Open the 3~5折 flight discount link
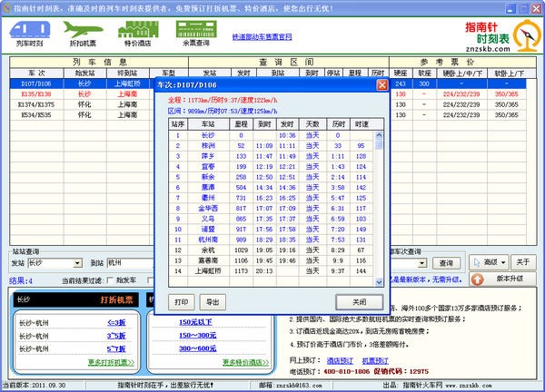The image size is (545, 392). (x=116, y=336)
